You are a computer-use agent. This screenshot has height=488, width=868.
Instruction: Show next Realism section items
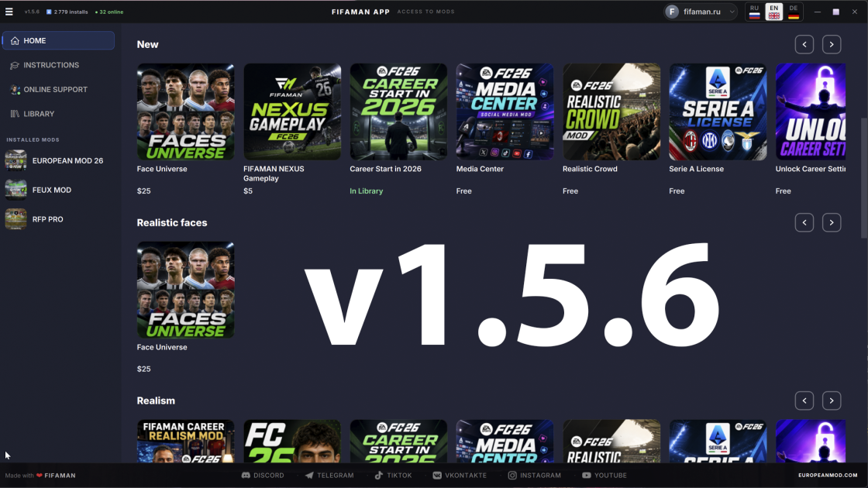pyautogui.click(x=832, y=400)
